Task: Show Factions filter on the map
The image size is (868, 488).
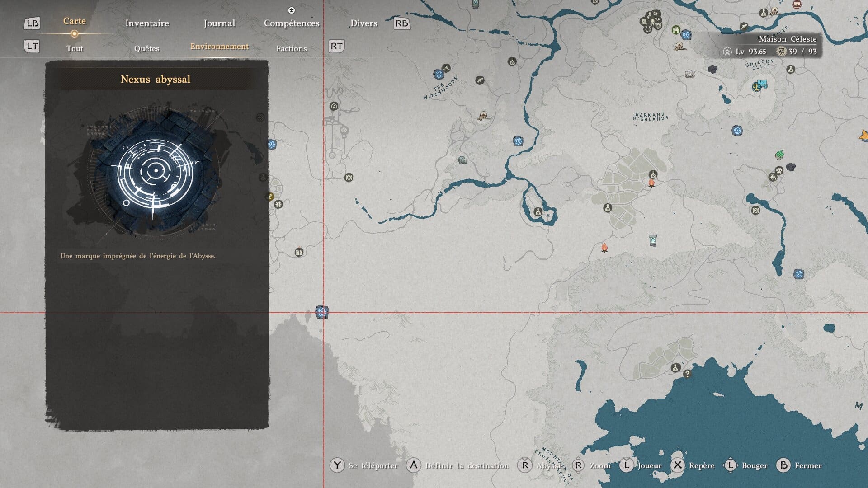Action: coord(291,48)
